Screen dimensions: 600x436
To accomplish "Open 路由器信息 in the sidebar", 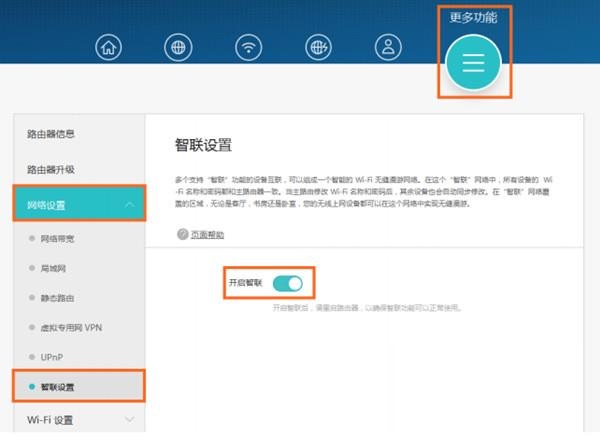I will 50,133.
